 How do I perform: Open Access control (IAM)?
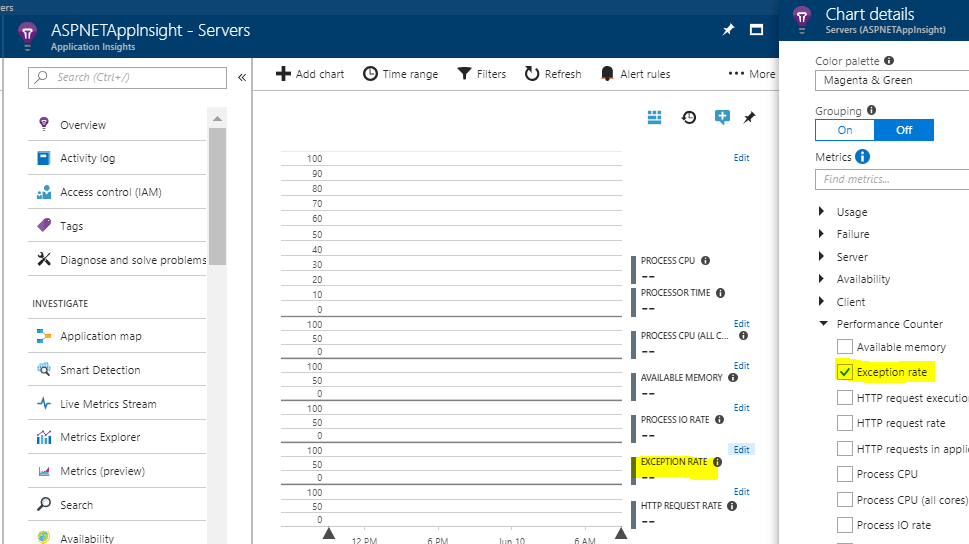tap(117, 192)
